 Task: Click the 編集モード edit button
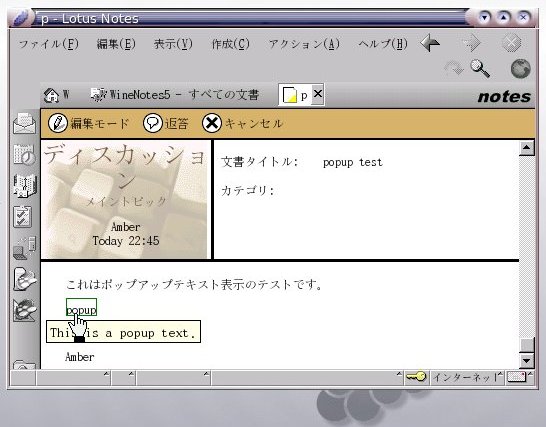coord(88,123)
